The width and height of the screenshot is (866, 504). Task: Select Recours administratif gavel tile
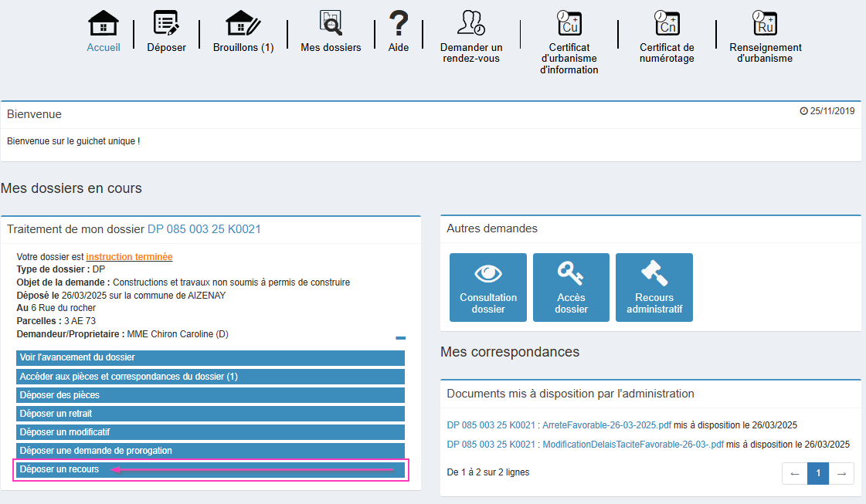tap(654, 287)
